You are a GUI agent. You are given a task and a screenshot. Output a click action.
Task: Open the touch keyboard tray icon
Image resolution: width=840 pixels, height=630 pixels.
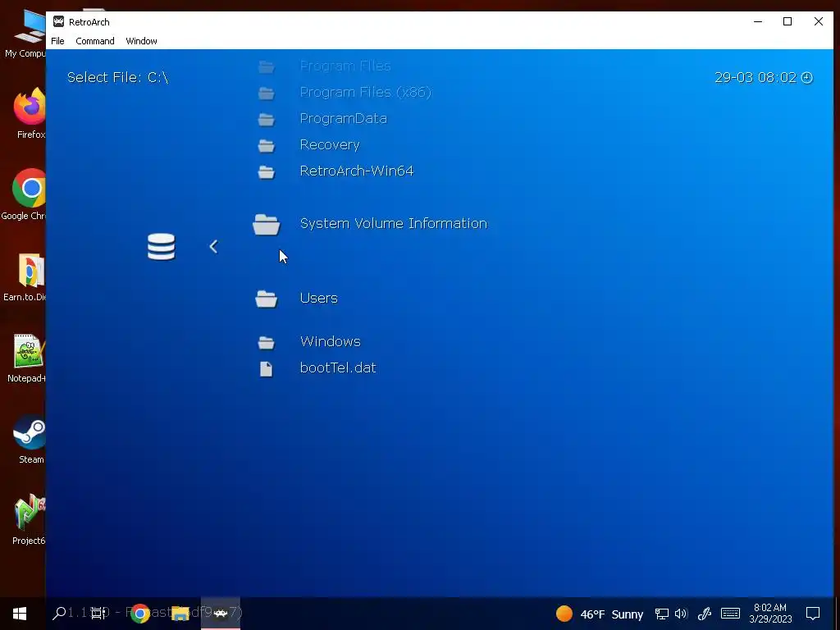point(730,614)
